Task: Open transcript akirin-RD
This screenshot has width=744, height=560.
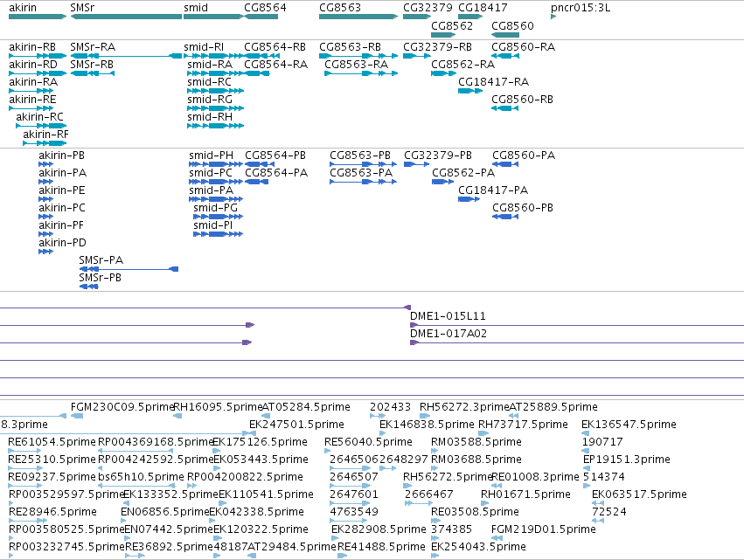Action: tap(38, 73)
